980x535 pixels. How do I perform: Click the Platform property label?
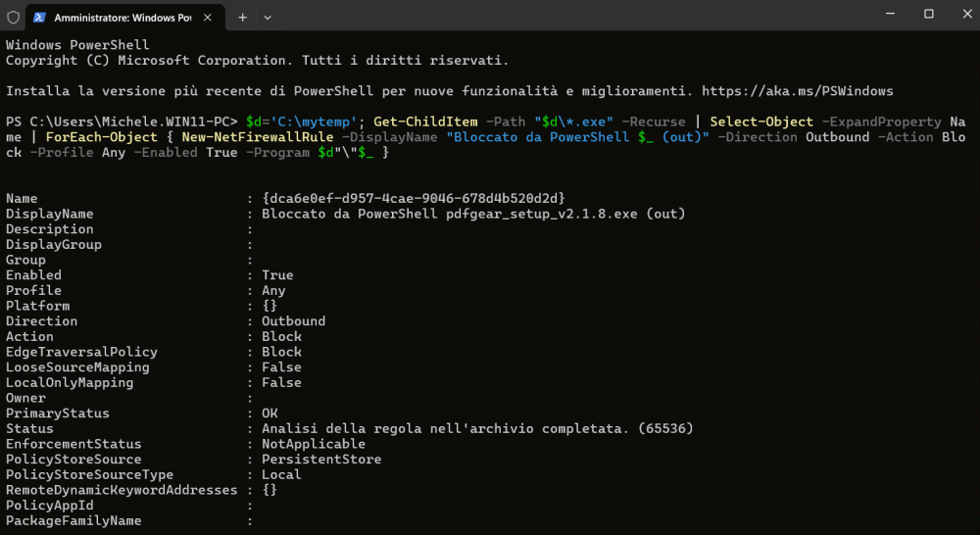coord(37,306)
